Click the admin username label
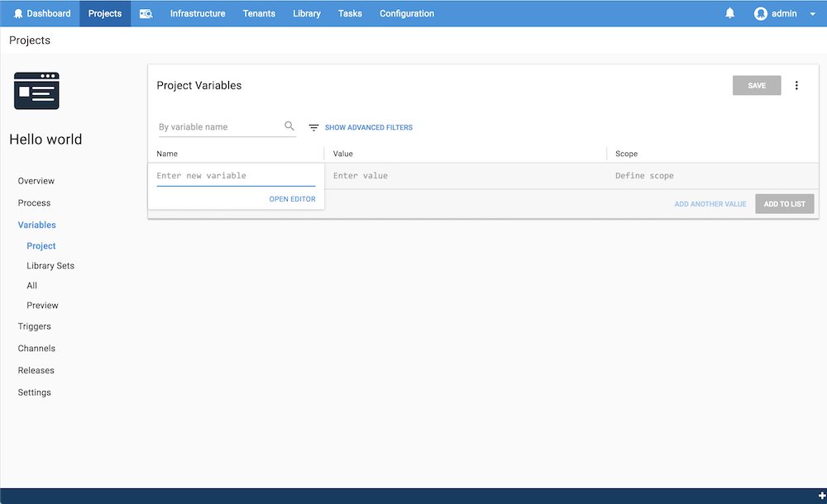Screen dimensions: 827x504 [784, 14]
